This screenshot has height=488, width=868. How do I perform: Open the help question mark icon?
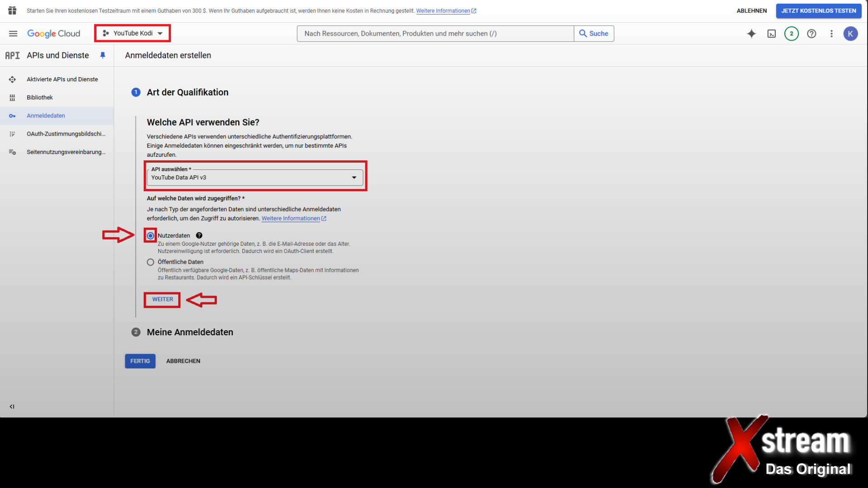click(811, 33)
